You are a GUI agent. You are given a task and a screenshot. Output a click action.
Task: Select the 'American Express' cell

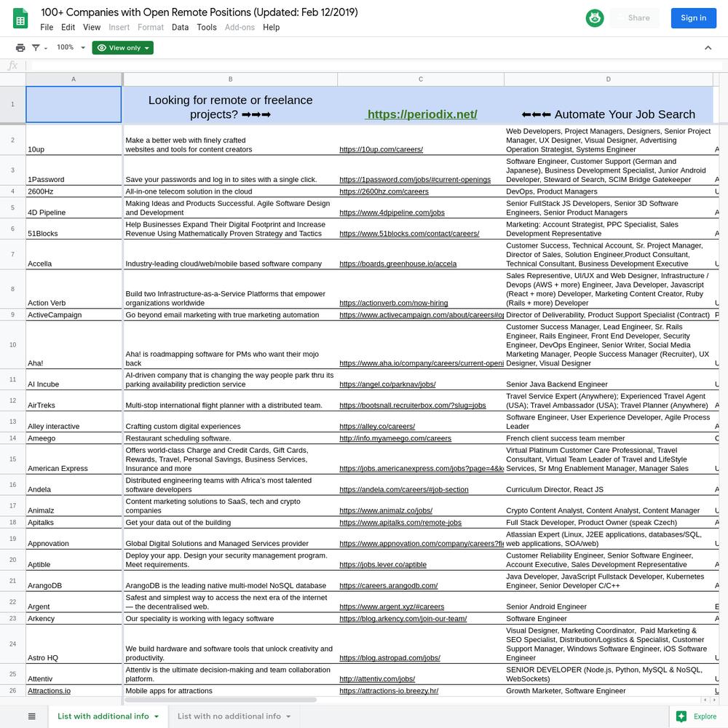click(x=74, y=459)
